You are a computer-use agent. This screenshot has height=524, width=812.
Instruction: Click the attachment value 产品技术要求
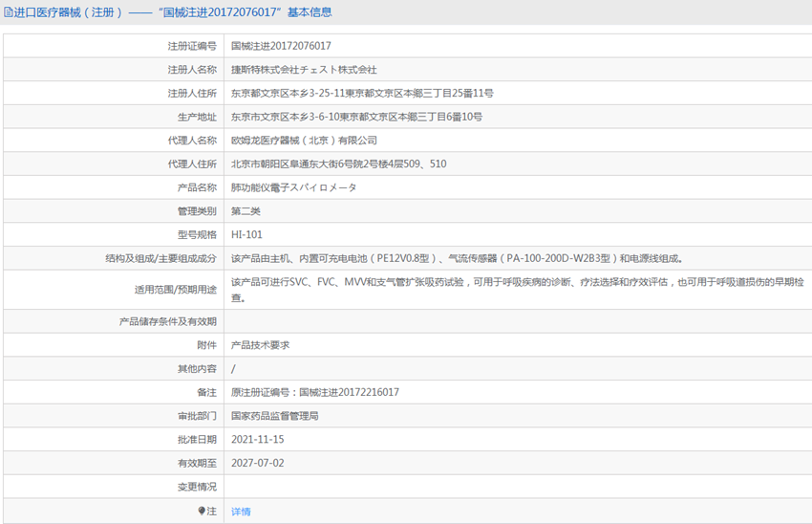pyautogui.click(x=260, y=345)
